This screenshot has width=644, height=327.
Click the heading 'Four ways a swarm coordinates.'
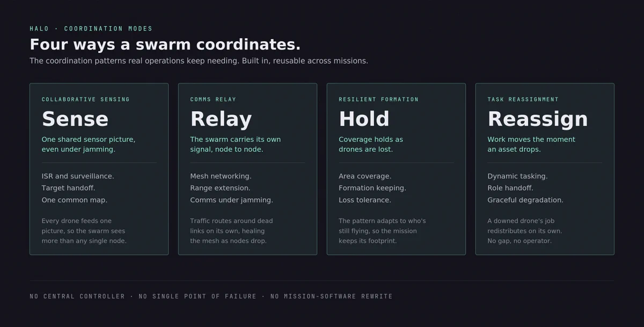165,44
